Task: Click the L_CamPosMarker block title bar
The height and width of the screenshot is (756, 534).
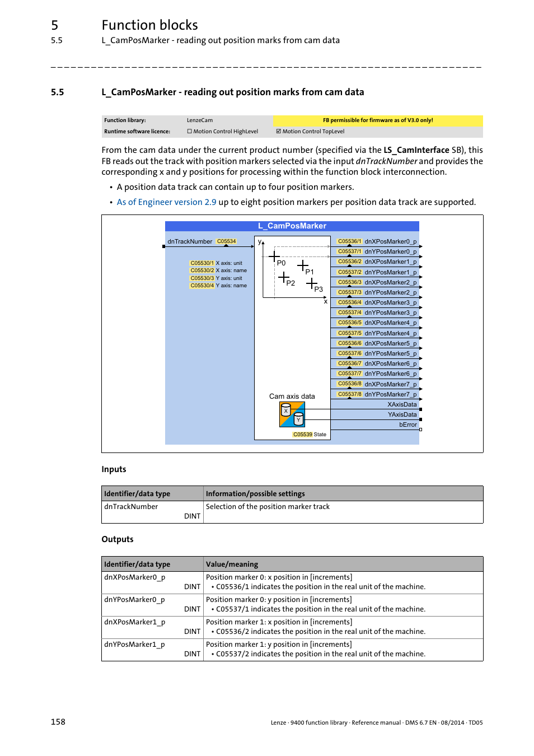Action: [292, 226]
